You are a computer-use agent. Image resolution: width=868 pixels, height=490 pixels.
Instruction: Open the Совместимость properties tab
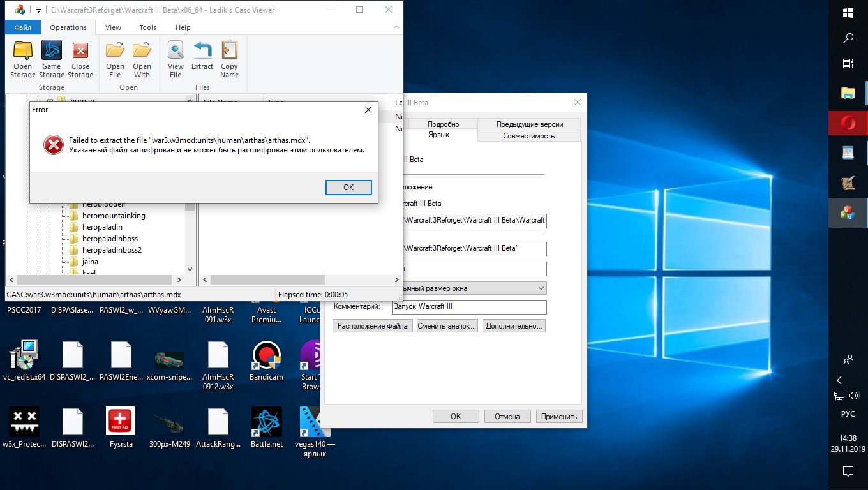(x=528, y=136)
